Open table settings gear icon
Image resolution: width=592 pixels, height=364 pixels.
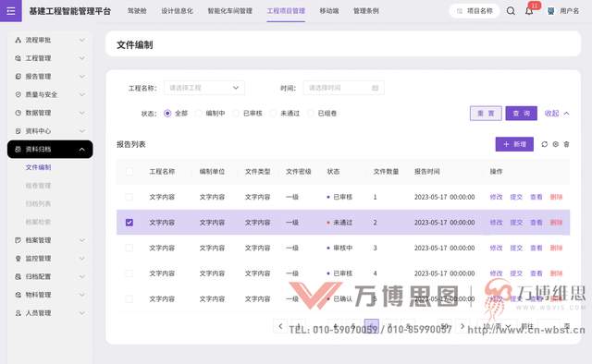[x=555, y=144]
